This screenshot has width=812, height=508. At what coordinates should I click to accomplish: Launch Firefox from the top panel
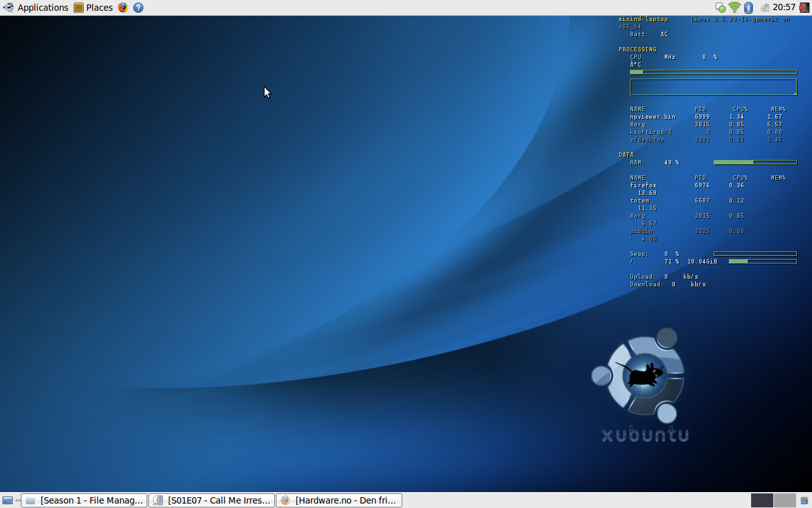pyautogui.click(x=122, y=8)
